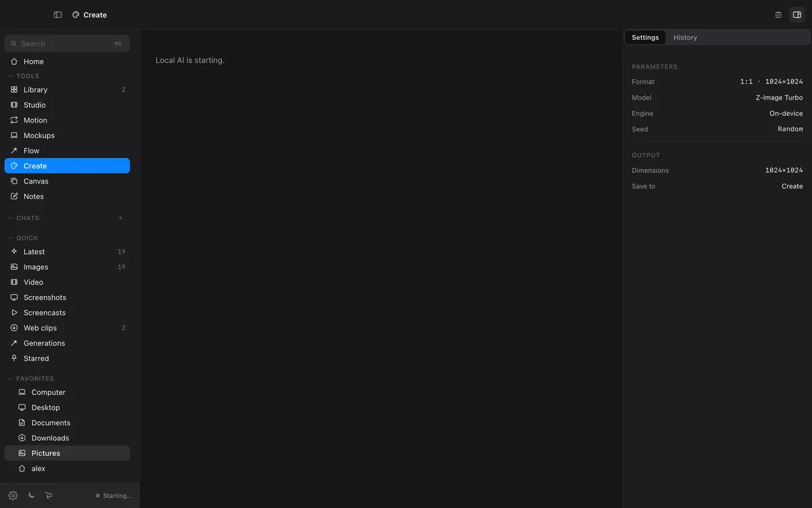Click the Web clips count 2
Image resolution: width=812 pixels, height=508 pixels.
123,328
